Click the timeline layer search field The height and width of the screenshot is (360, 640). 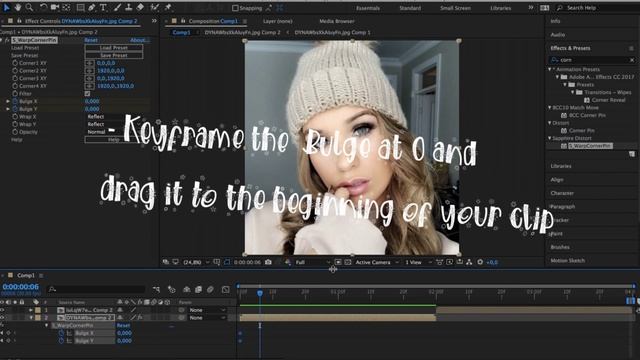96,289
